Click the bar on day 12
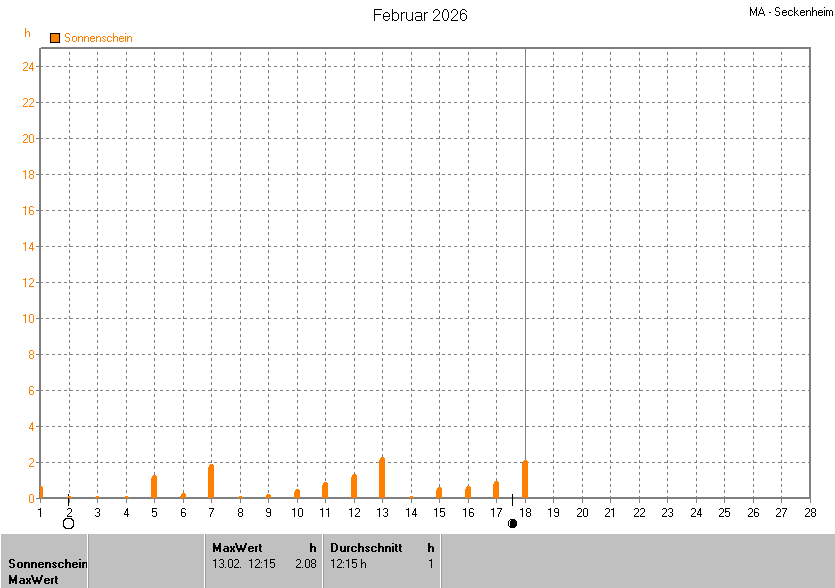The image size is (835, 588). [354, 486]
